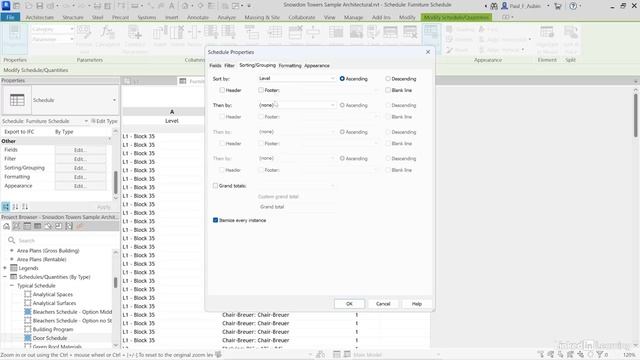This screenshot has height=360, width=640.
Task: Click Edit button for Sorting/Grouping property
Action: (80, 168)
